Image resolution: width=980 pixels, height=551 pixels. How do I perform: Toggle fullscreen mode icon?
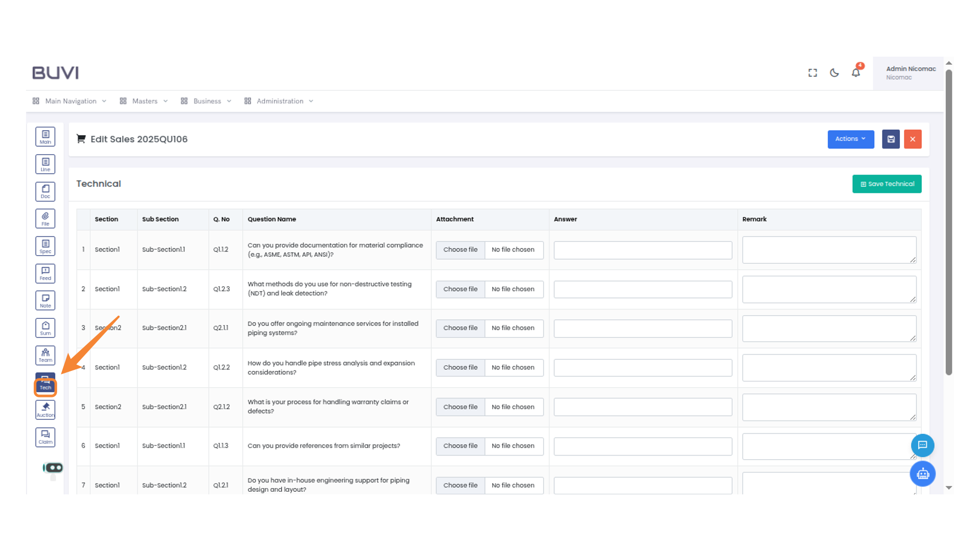(813, 72)
